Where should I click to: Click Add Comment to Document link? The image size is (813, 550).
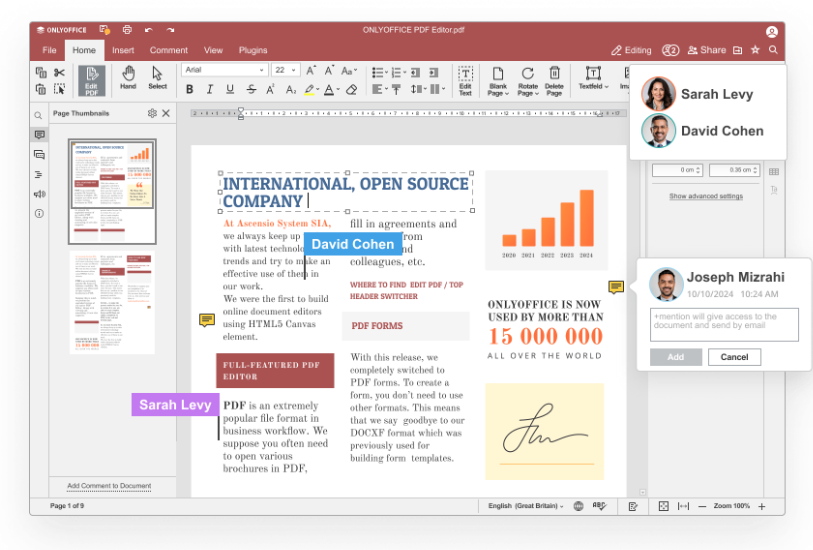[109, 486]
